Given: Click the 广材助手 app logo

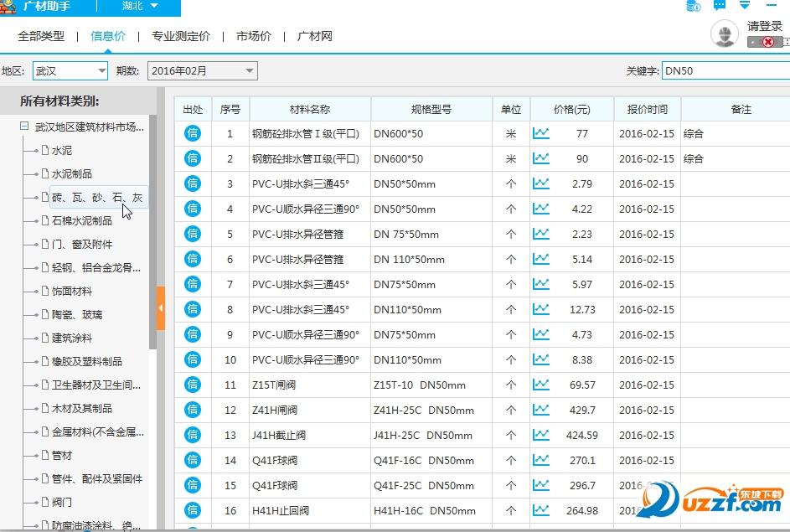Looking at the screenshot, I should (x=8, y=7).
